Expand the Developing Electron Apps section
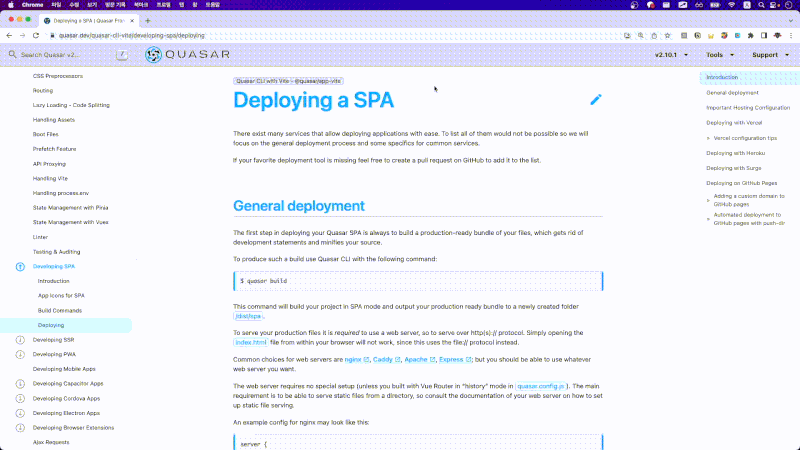Screen dimensions: 800x450 [x=20, y=413]
